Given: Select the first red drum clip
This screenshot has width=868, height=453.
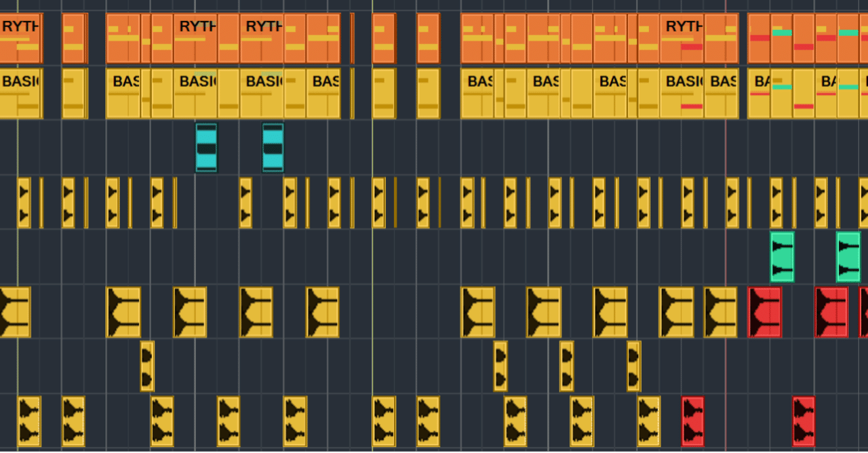Looking at the screenshot, I should click(765, 312).
